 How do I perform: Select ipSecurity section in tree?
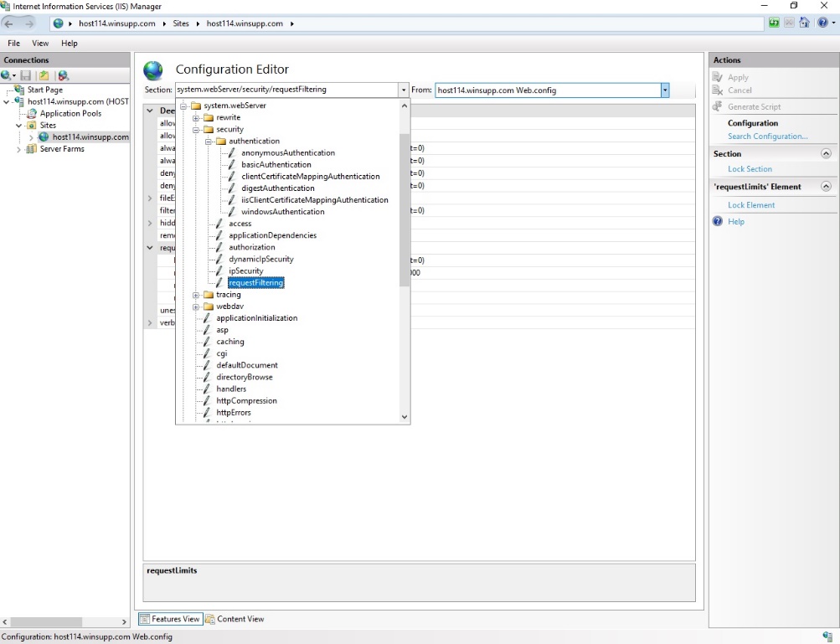(x=246, y=271)
